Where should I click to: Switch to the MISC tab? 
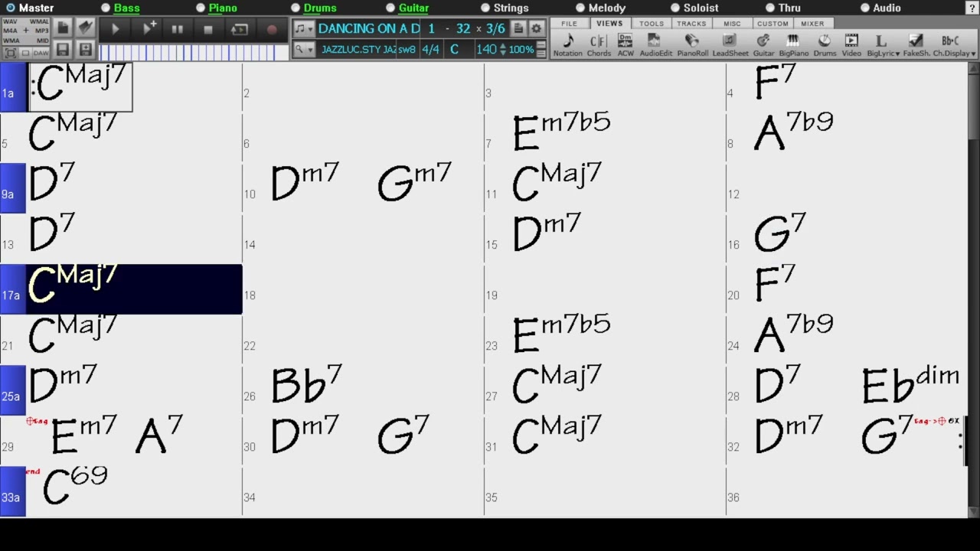click(x=732, y=24)
